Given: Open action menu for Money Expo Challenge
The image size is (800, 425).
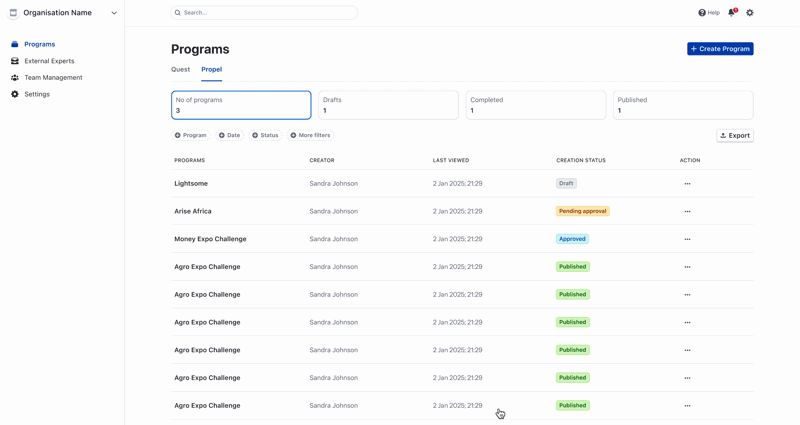Looking at the screenshot, I should (687, 239).
